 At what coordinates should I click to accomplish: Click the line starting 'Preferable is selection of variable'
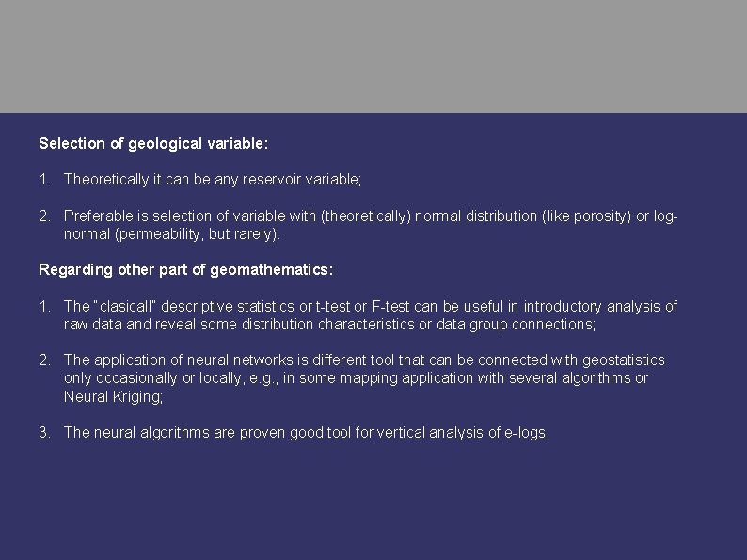point(371,216)
